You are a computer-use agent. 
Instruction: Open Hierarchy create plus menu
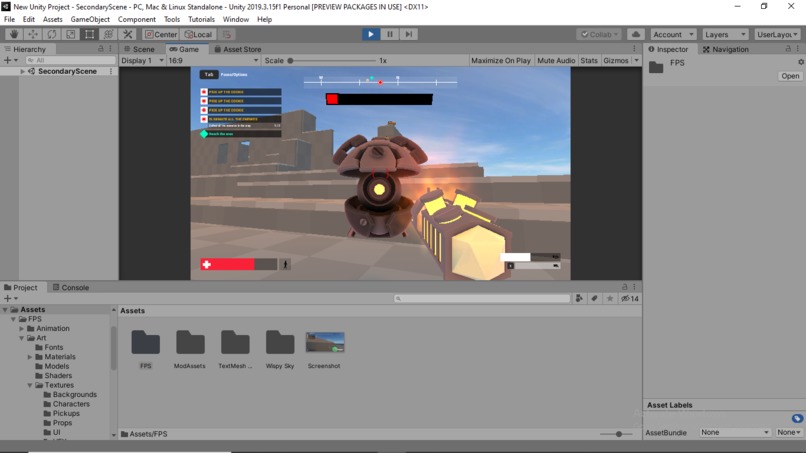[x=10, y=60]
